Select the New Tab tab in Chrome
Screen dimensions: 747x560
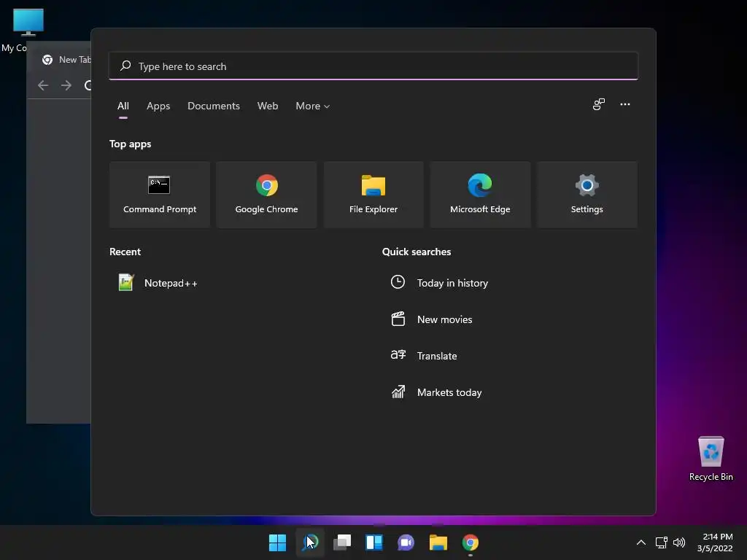pos(66,60)
